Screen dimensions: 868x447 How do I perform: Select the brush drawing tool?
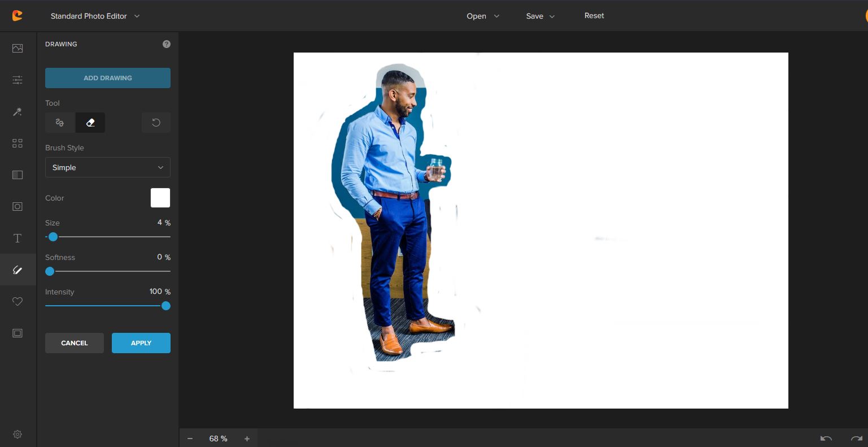tap(60, 123)
